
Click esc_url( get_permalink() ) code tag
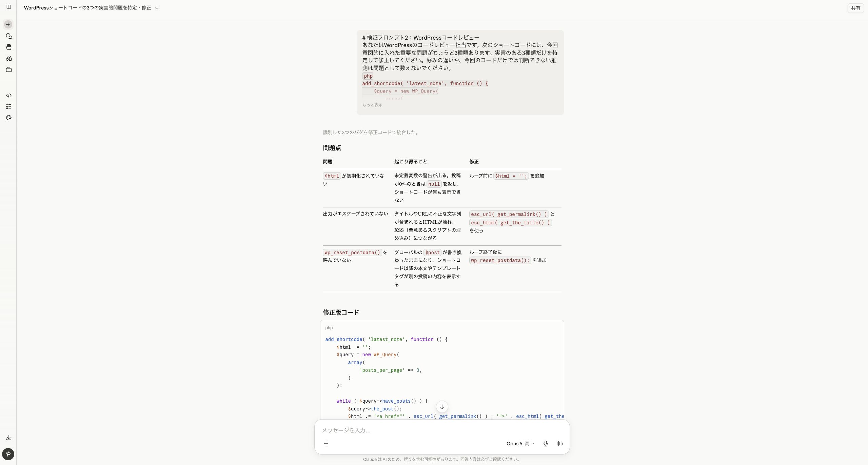point(509,214)
